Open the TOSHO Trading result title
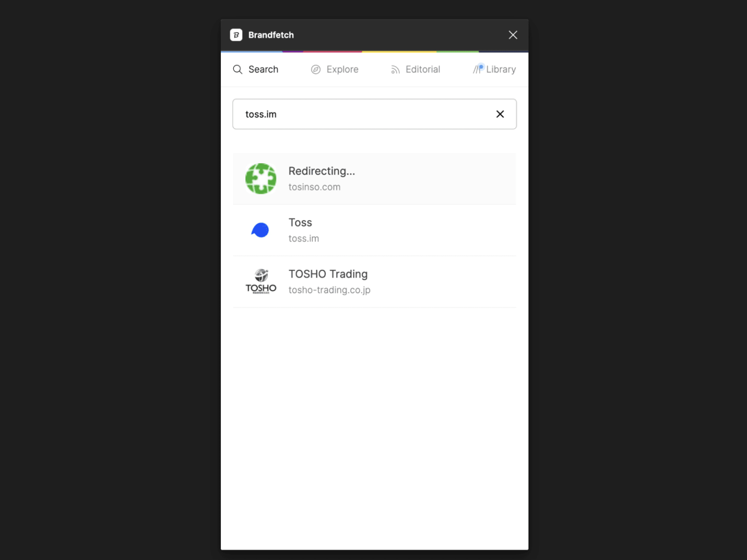The image size is (747, 560). point(328,274)
